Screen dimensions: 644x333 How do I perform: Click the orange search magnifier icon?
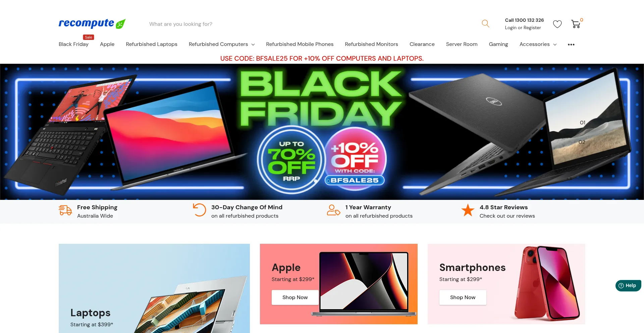click(485, 23)
